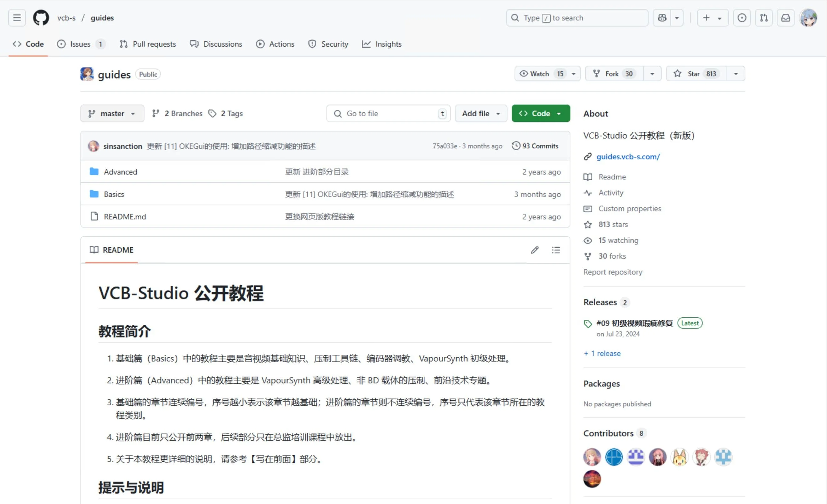The image size is (827, 504).
Task: Fork this repository
Action: pos(614,73)
